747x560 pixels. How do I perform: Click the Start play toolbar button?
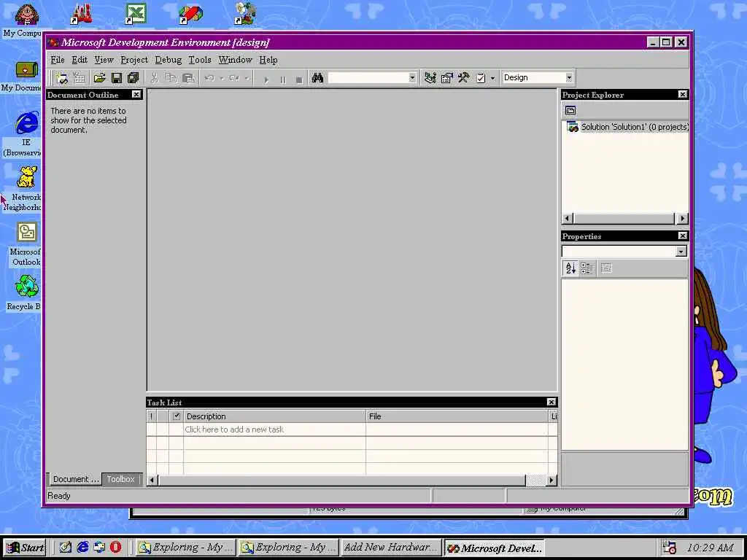pyautogui.click(x=266, y=79)
